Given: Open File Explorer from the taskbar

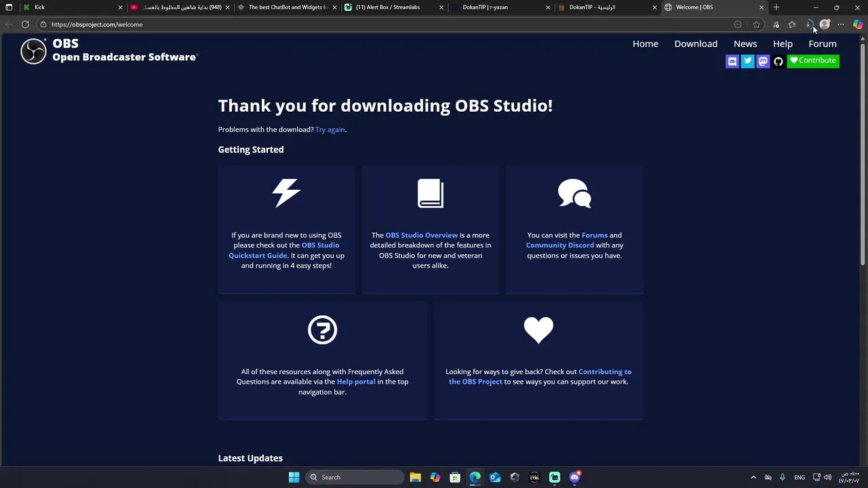Looking at the screenshot, I should (x=415, y=477).
